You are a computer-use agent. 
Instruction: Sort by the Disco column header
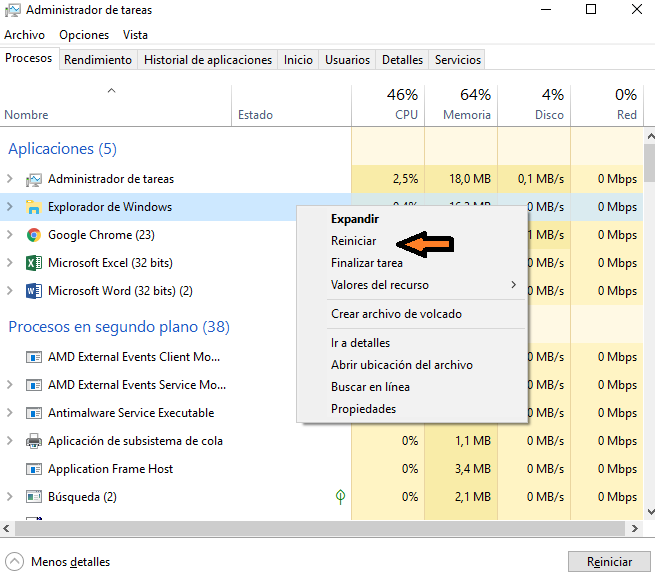click(x=534, y=106)
